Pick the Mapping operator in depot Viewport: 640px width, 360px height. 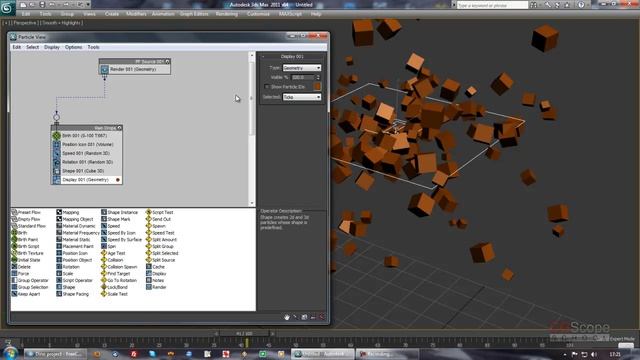coord(68,212)
